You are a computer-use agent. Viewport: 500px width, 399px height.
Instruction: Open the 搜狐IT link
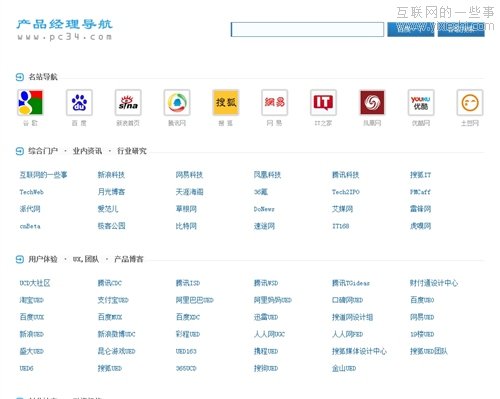pos(420,175)
